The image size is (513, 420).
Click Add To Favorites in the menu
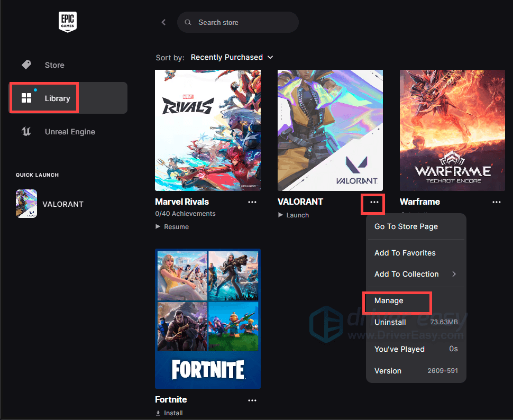(x=405, y=253)
